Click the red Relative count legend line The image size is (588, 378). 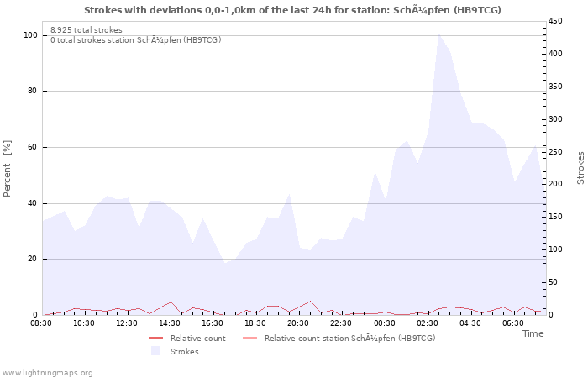pyautogui.click(x=155, y=338)
